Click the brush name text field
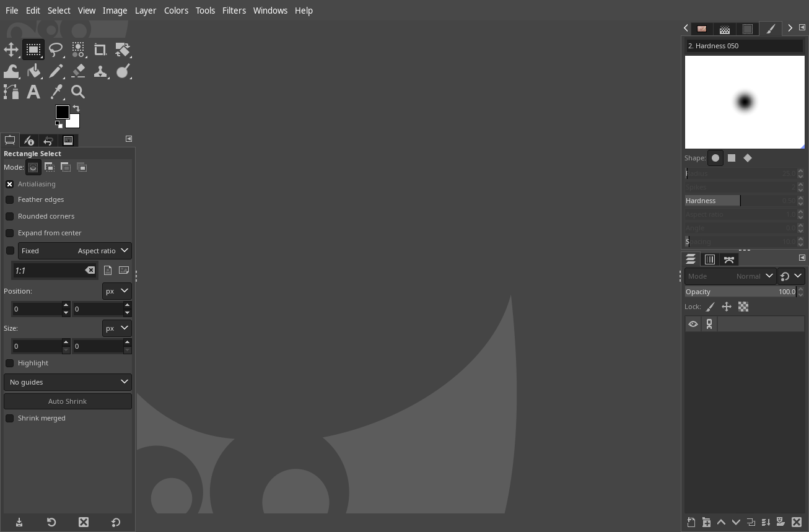 [743, 46]
